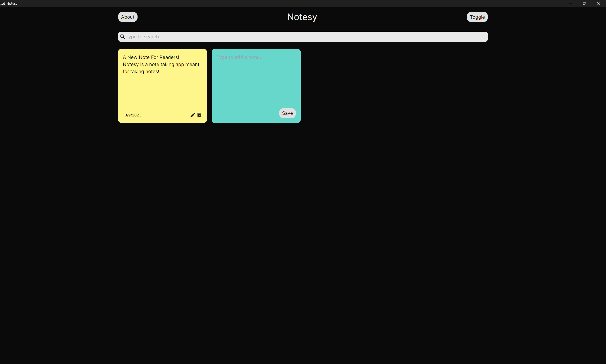The width and height of the screenshot is (606, 364).
Task: Click the empty teal area of the new note card
Action: point(245,88)
